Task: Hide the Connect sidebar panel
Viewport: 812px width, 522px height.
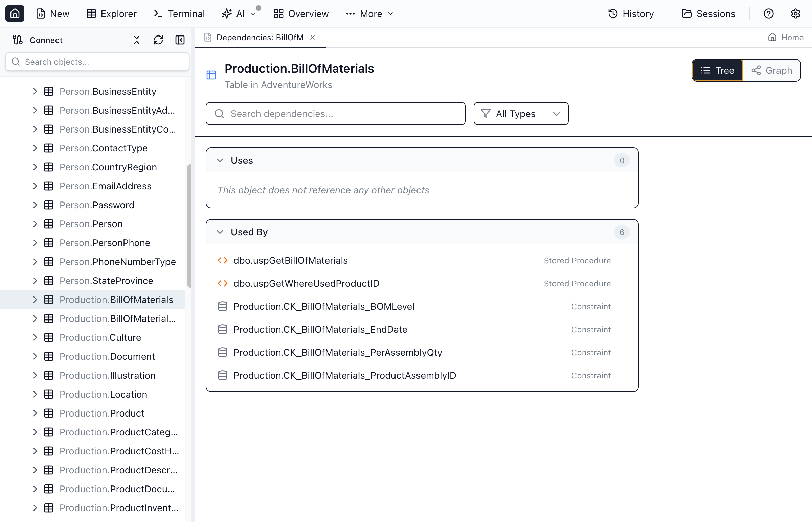Action: (x=180, y=40)
